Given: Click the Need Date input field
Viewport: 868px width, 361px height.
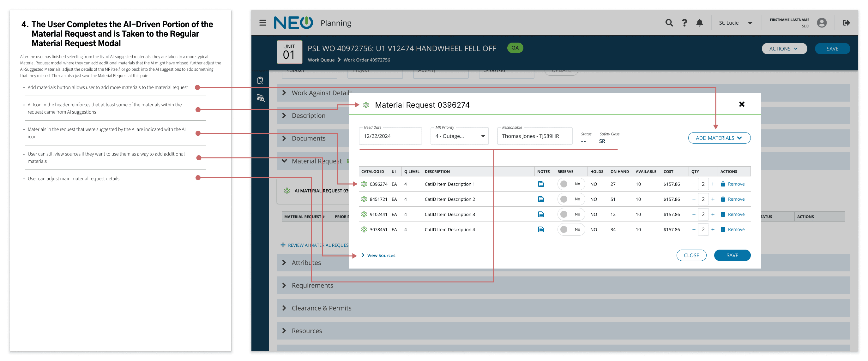Looking at the screenshot, I should click(x=390, y=136).
